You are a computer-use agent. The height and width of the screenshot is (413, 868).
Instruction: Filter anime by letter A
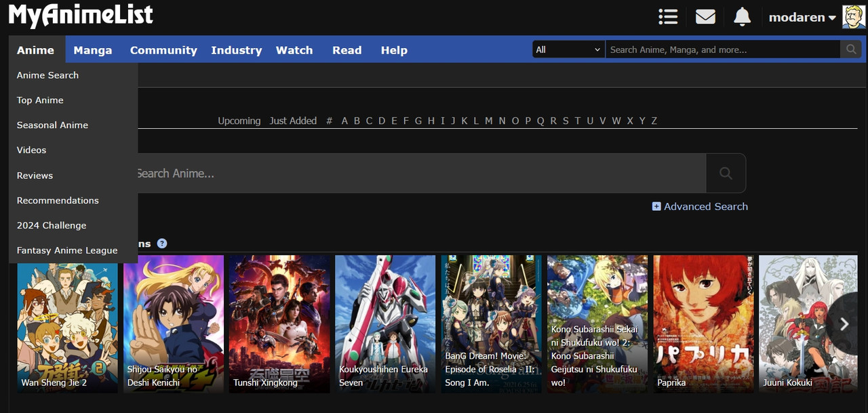pyautogui.click(x=344, y=121)
